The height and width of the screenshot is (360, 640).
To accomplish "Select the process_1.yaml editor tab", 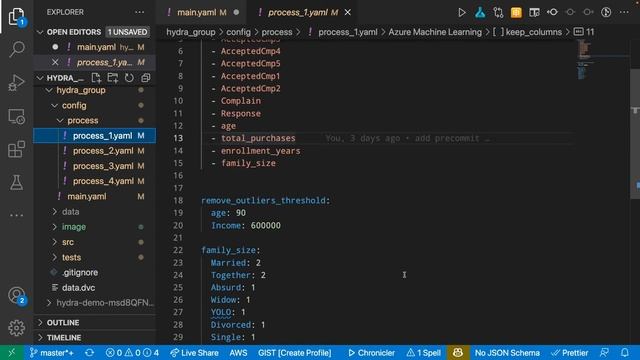I will [303, 13].
